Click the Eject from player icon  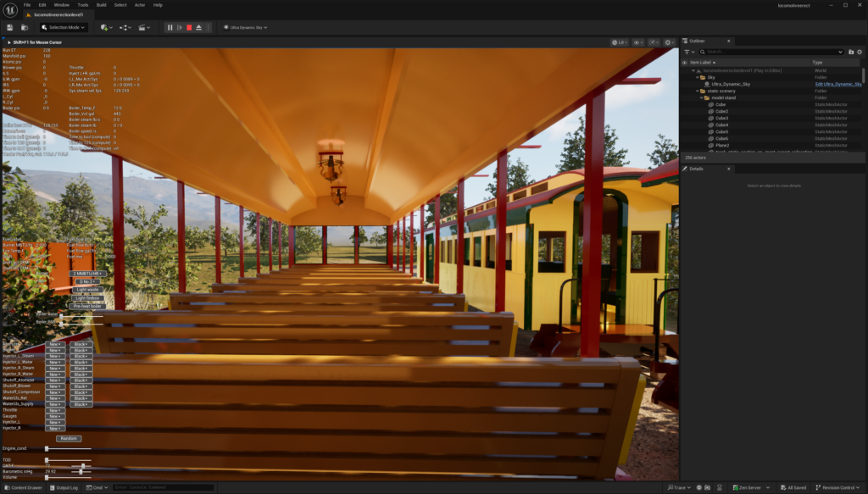coord(198,27)
